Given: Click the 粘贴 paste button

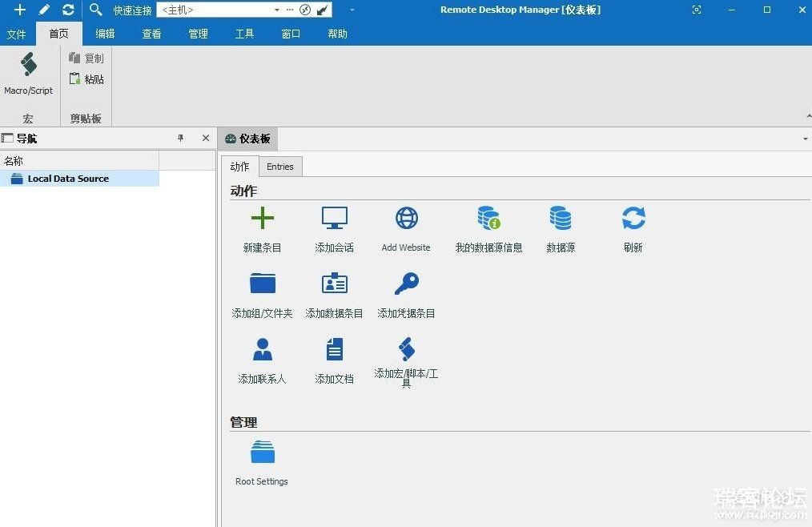Looking at the screenshot, I should click(x=86, y=78).
